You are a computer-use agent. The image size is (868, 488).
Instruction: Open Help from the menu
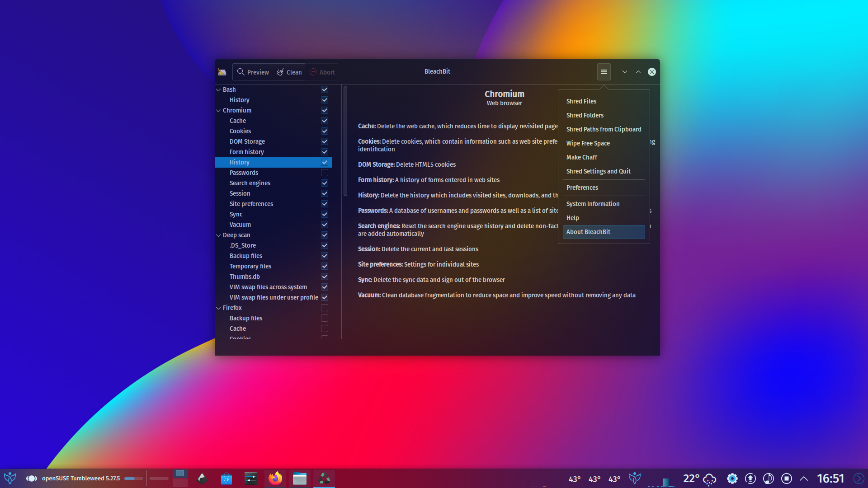coord(604,218)
